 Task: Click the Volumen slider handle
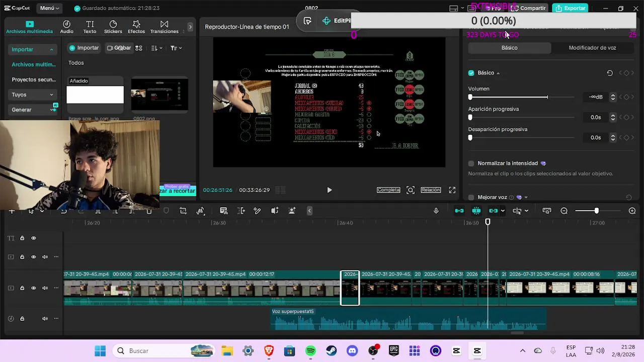coord(470,97)
